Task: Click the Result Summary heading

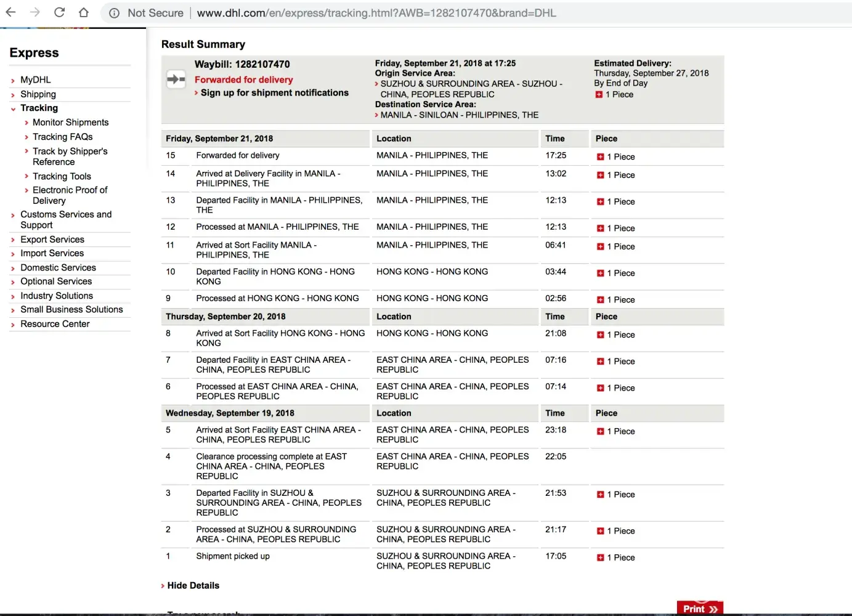Action: pyautogui.click(x=203, y=44)
